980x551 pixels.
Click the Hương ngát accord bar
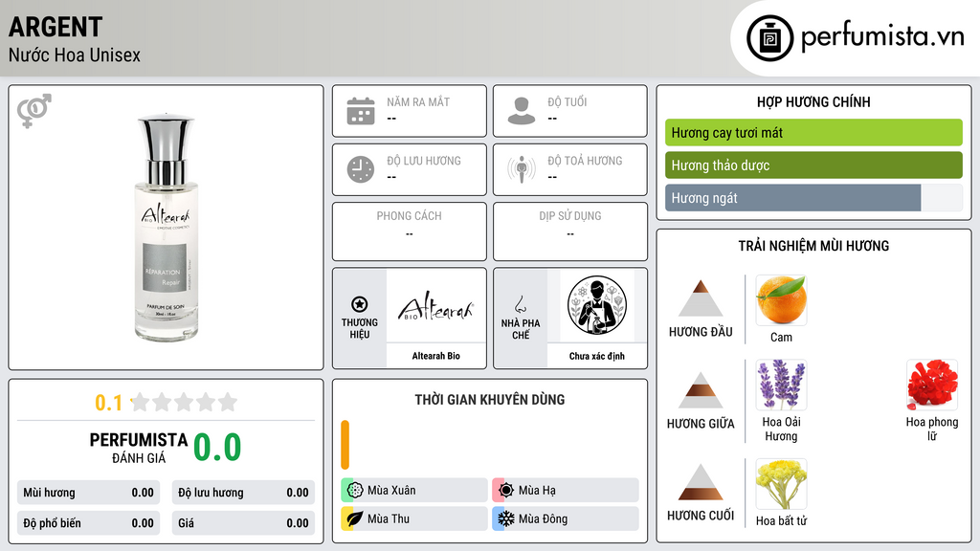pyautogui.click(x=813, y=197)
